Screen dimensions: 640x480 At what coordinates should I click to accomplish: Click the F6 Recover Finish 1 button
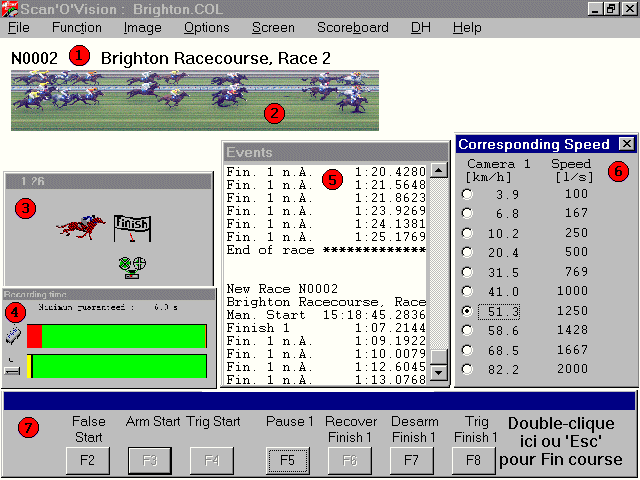(x=350, y=460)
